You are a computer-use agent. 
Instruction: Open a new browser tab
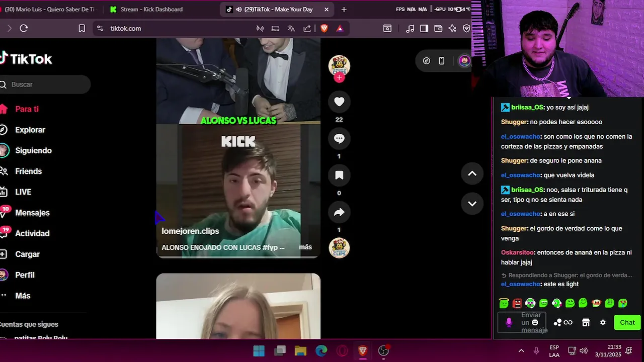pos(344,10)
